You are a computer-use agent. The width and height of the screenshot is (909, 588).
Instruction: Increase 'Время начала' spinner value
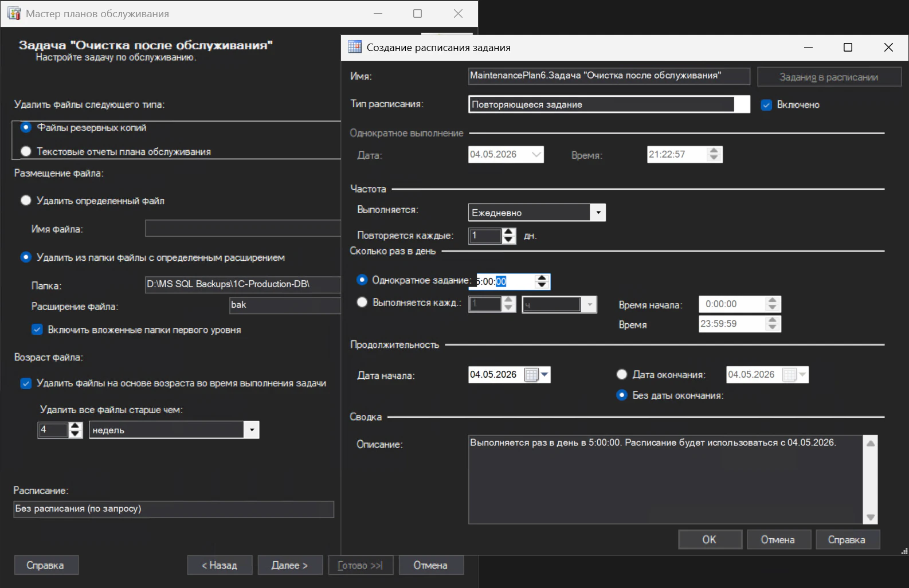point(773,300)
